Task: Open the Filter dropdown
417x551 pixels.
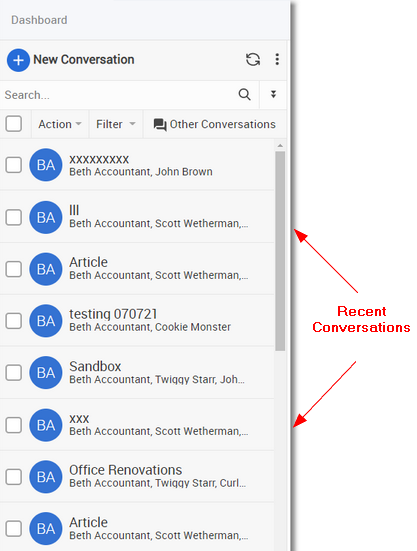Action: (x=116, y=124)
